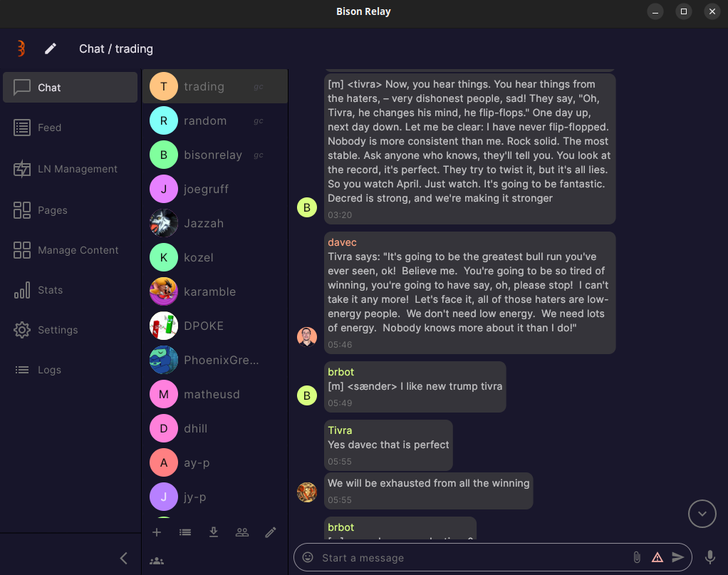This screenshot has height=575, width=728.
Task: Click the paperclip attach file icon
Action: click(637, 557)
